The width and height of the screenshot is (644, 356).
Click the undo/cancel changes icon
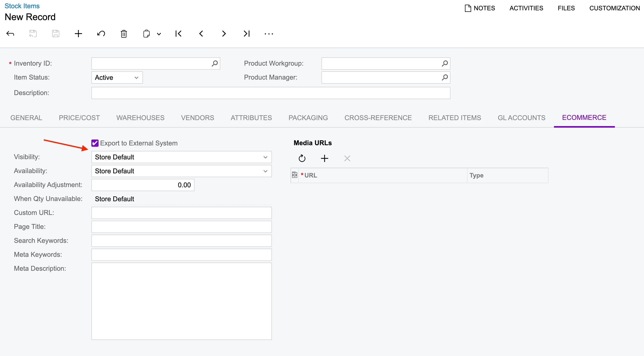tap(101, 34)
